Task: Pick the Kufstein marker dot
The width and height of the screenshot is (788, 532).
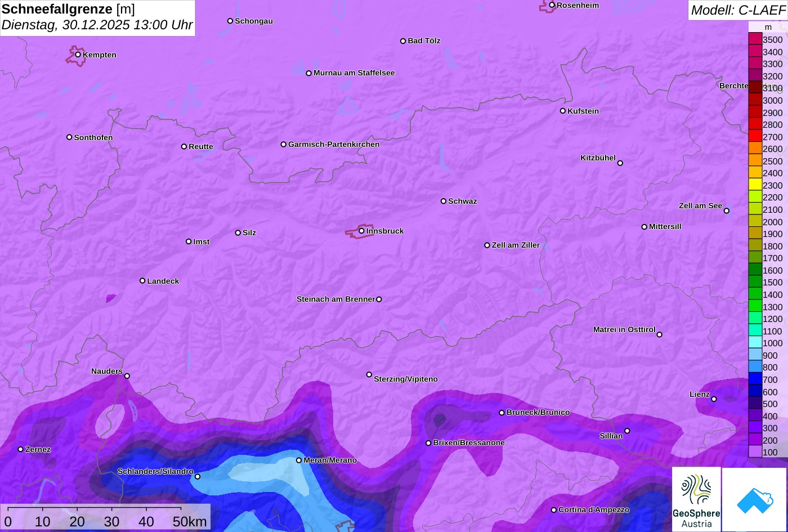Action: pyautogui.click(x=563, y=111)
